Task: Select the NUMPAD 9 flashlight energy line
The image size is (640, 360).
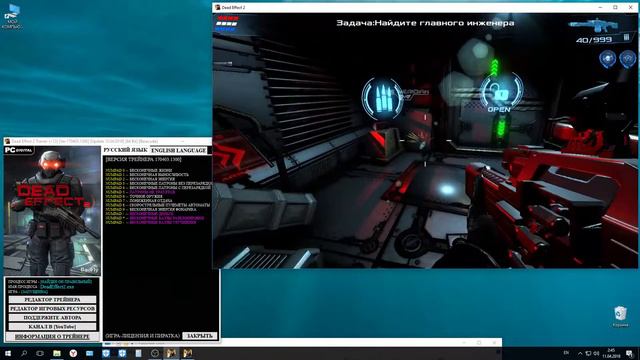Action: coord(151,209)
